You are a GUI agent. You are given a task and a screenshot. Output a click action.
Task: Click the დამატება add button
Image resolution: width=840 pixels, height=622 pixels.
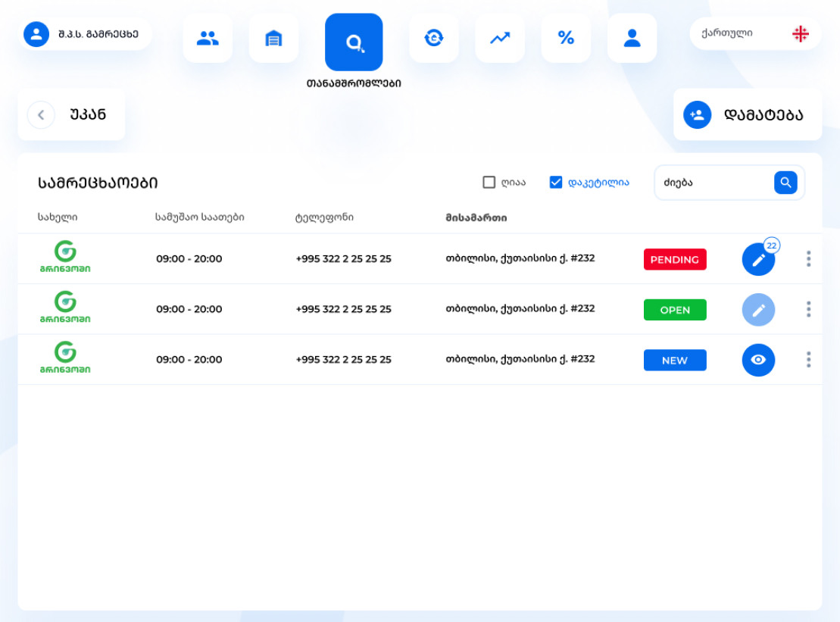pos(747,115)
